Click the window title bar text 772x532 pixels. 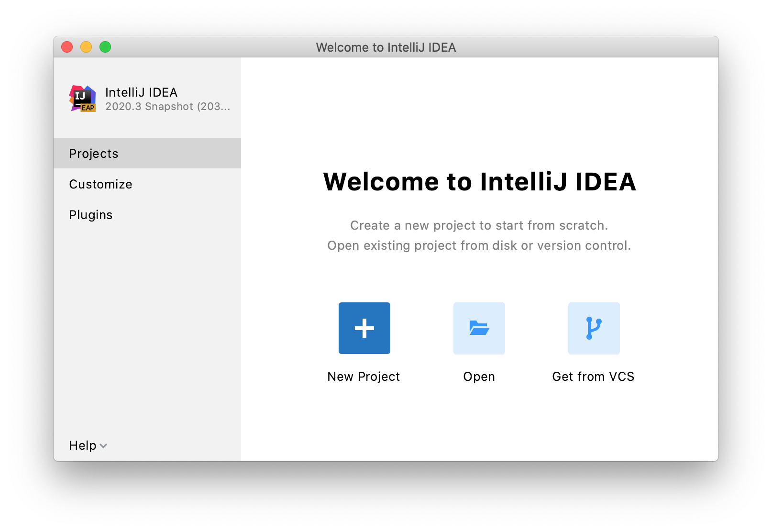386,47
